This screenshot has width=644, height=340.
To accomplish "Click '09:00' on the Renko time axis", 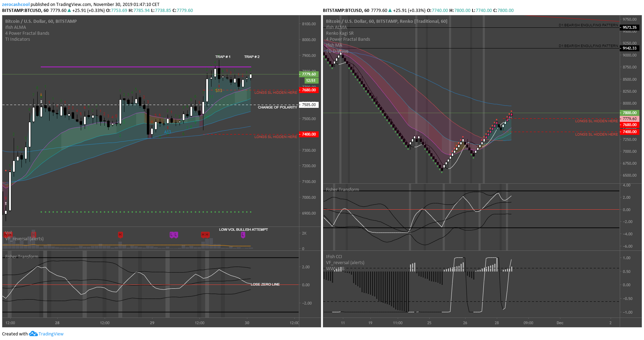I will point(528,323).
